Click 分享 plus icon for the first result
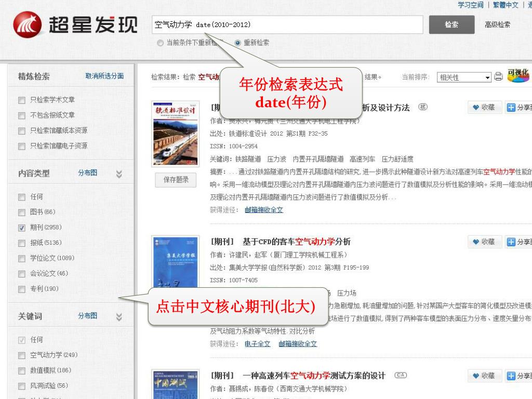Viewport: 532px width, 399px height. pyautogui.click(x=511, y=108)
